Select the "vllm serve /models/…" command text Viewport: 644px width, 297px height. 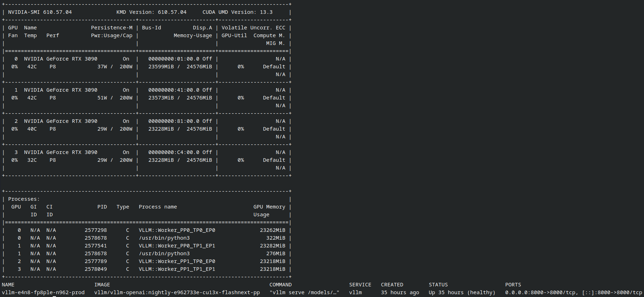pyautogui.click(x=304, y=292)
